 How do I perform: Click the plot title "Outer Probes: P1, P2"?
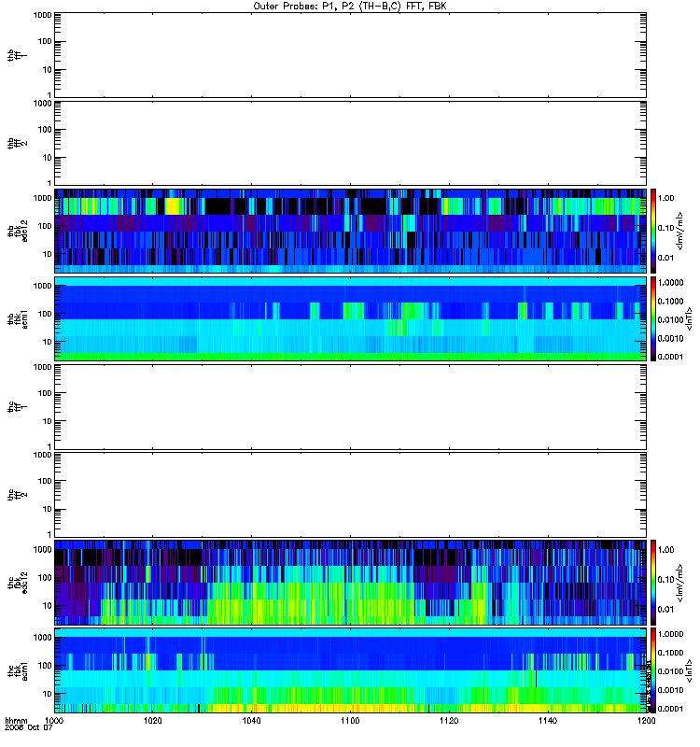point(349,6)
